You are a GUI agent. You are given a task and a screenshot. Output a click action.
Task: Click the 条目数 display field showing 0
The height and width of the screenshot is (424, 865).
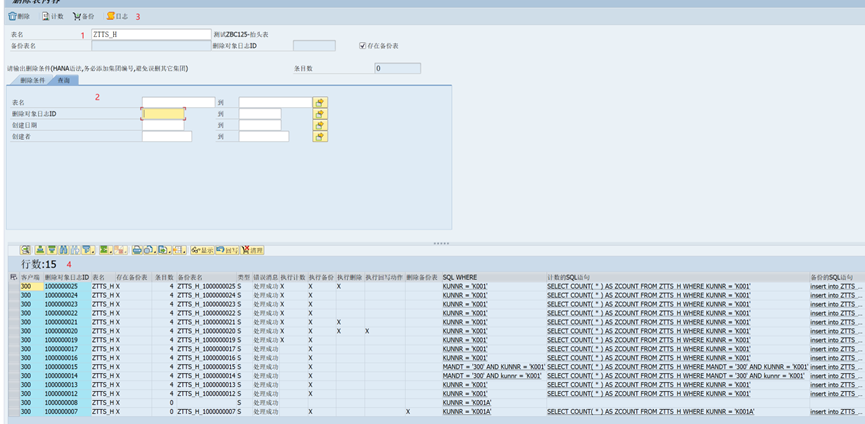point(398,69)
